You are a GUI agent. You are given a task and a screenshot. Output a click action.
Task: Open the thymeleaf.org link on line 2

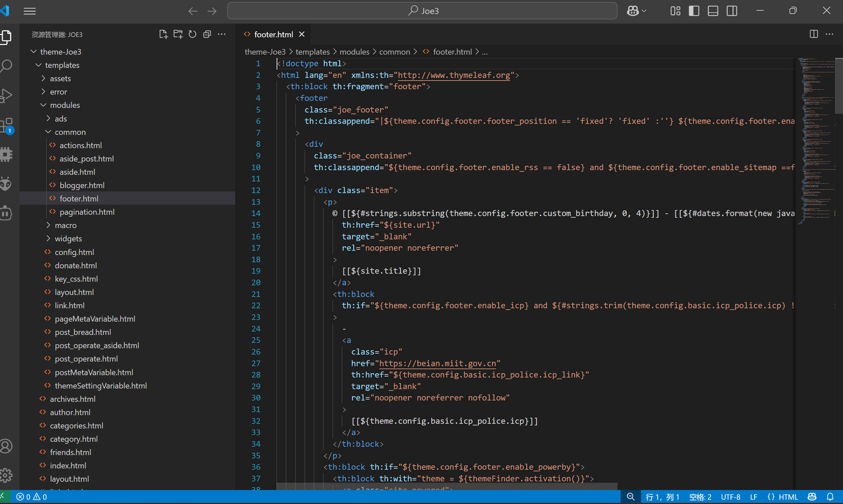coord(454,75)
